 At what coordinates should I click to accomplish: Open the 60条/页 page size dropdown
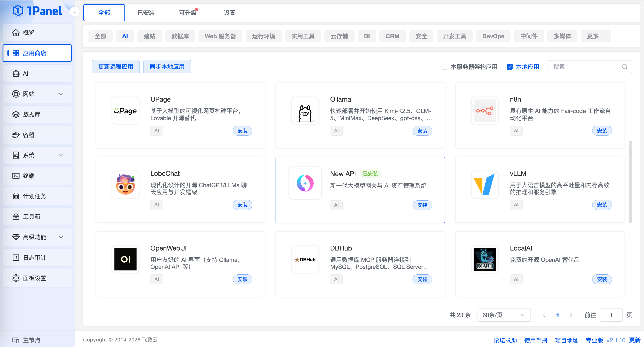tap(504, 315)
